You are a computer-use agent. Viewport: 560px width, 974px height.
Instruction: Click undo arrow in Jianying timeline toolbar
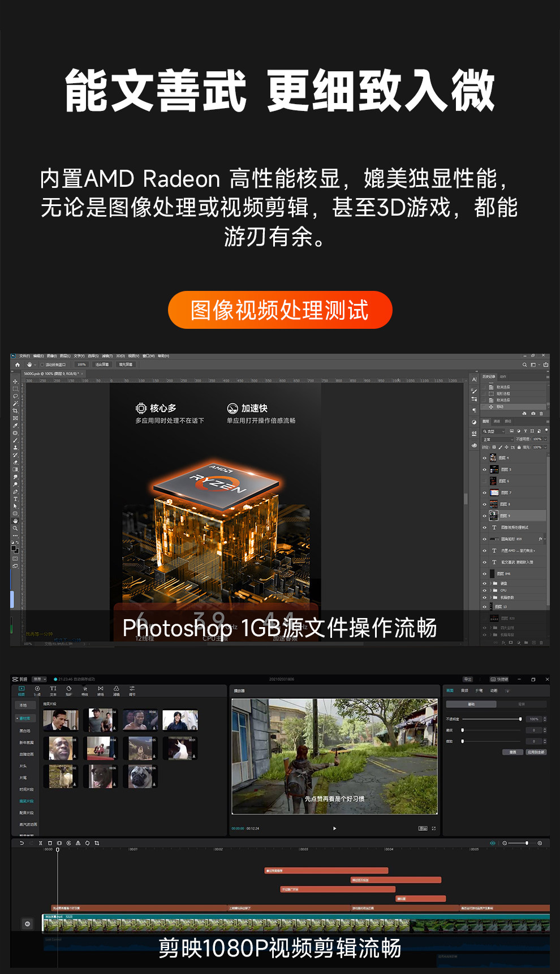pos(22,843)
